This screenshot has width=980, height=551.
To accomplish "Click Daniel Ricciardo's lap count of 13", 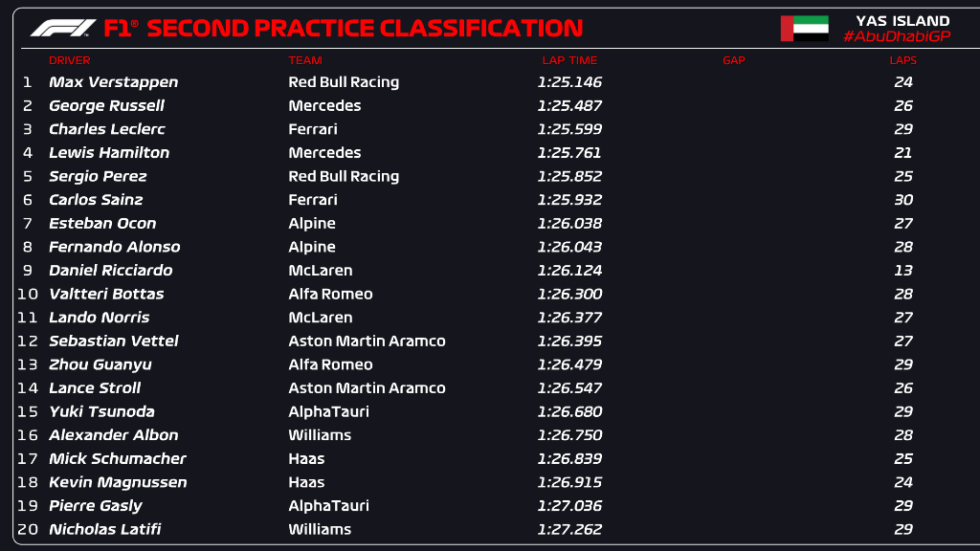I will tap(902, 271).
